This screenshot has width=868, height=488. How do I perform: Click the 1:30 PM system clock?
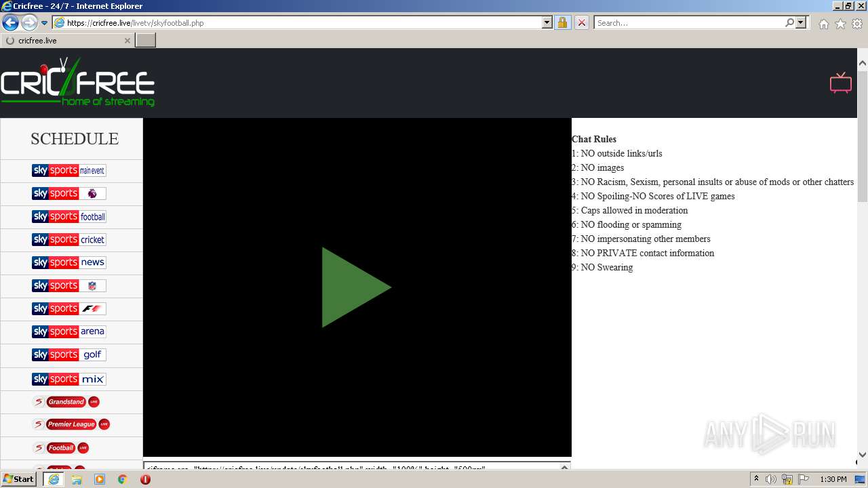[x=833, y=479]
